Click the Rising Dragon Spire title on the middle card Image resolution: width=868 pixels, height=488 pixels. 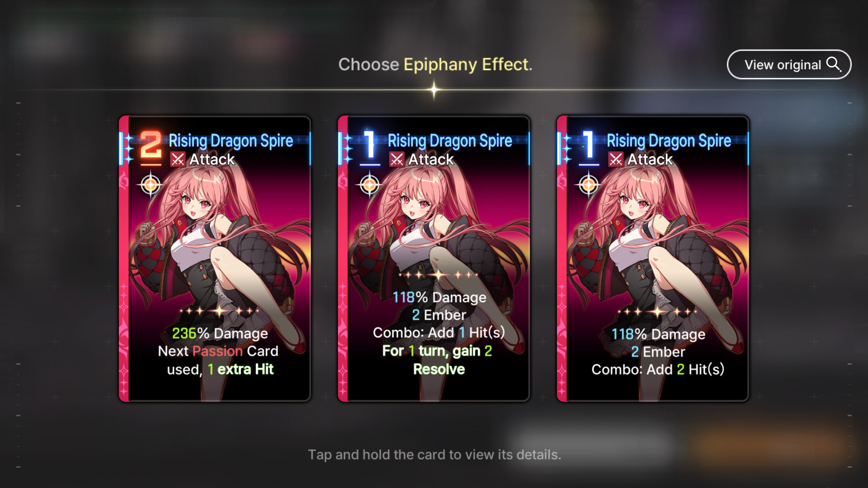tap(450, 141)
